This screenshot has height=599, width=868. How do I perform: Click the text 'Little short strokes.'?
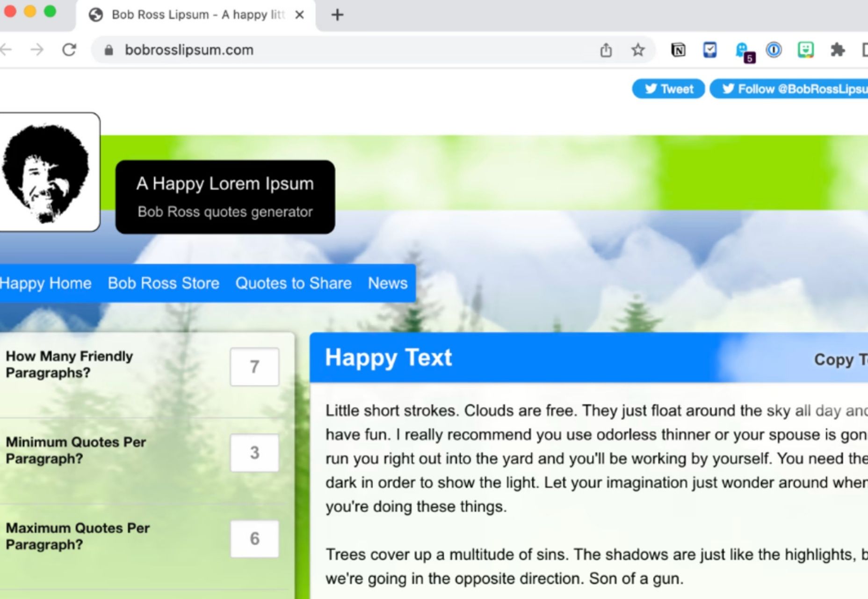[392, 410]
